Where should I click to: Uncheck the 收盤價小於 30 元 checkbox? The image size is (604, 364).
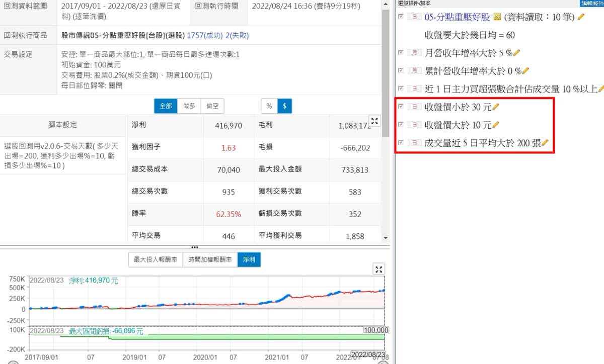[x=401, y=107]
